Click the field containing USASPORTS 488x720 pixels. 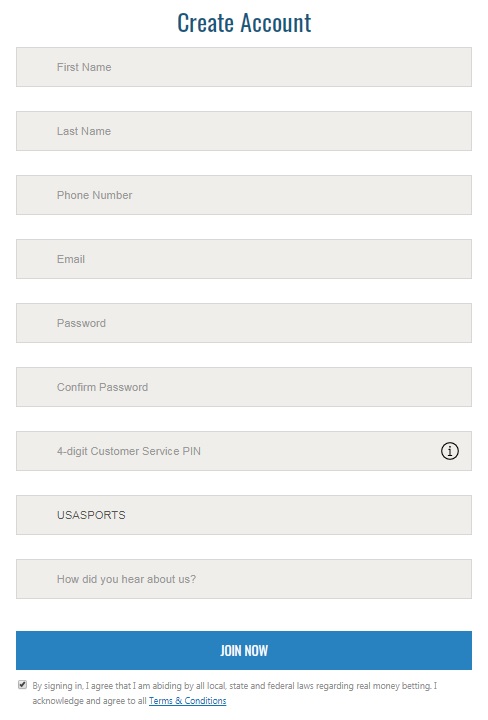point(244,515)
